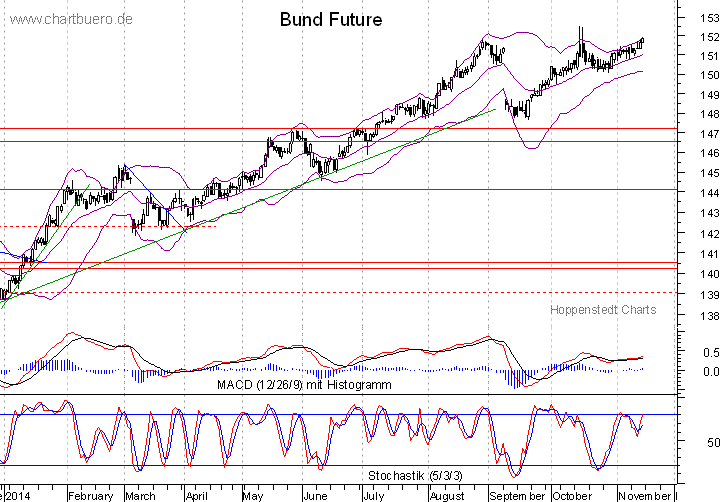
Task: Click the "2014" year label on the time axis
Action: click(18, 496)
